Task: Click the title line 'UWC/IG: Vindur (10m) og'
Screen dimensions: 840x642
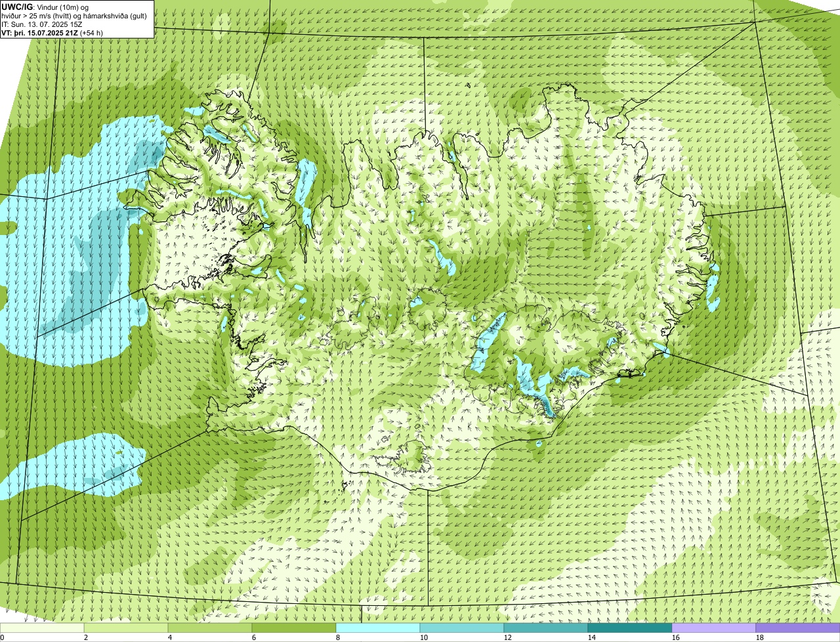Action: click(x=45, y=7)
